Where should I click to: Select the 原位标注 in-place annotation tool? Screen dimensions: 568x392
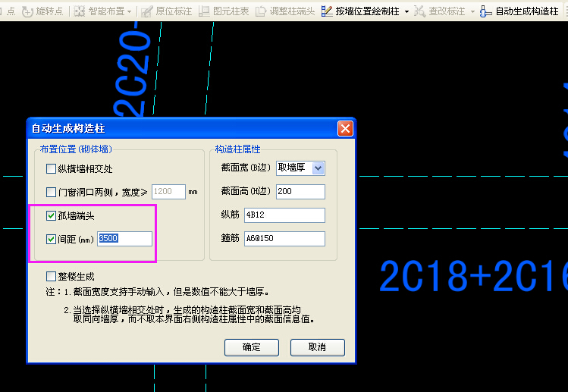(x=167, y=11)
